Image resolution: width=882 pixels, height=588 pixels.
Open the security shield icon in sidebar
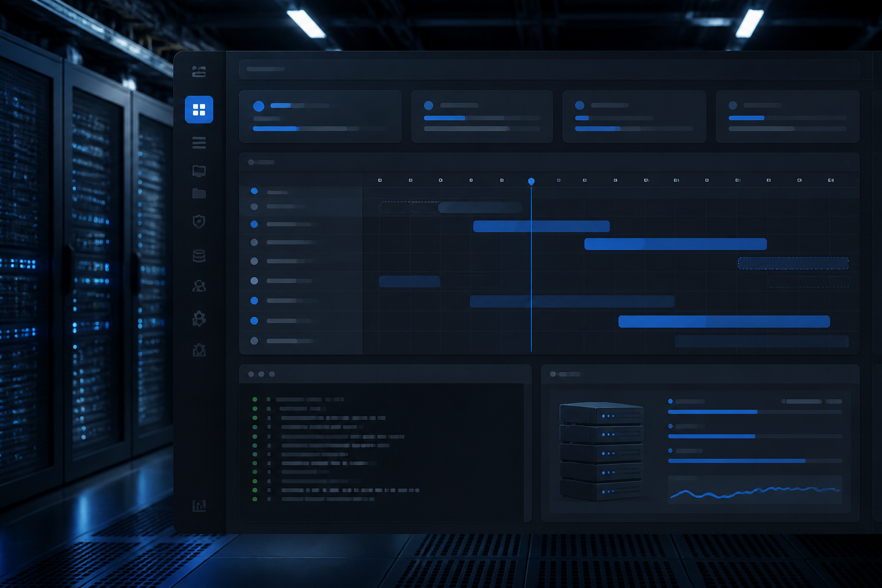pyautogui.click(x=199, y=221)
